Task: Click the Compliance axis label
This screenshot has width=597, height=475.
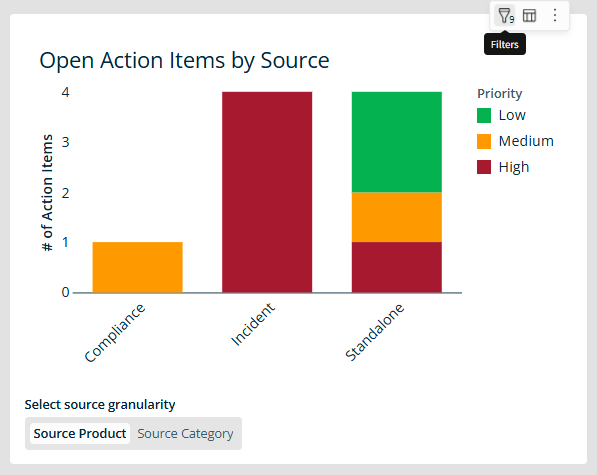Action: pyautogui.click(x=115, y=333)
